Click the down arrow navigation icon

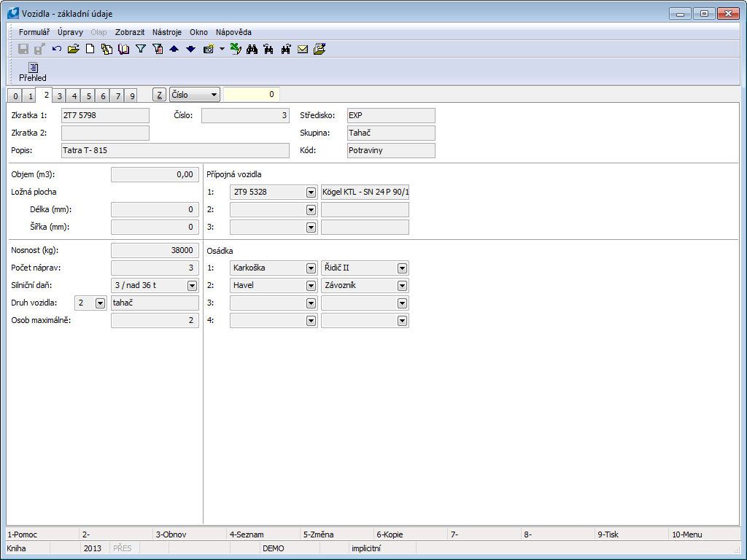(x=190, y=49)
